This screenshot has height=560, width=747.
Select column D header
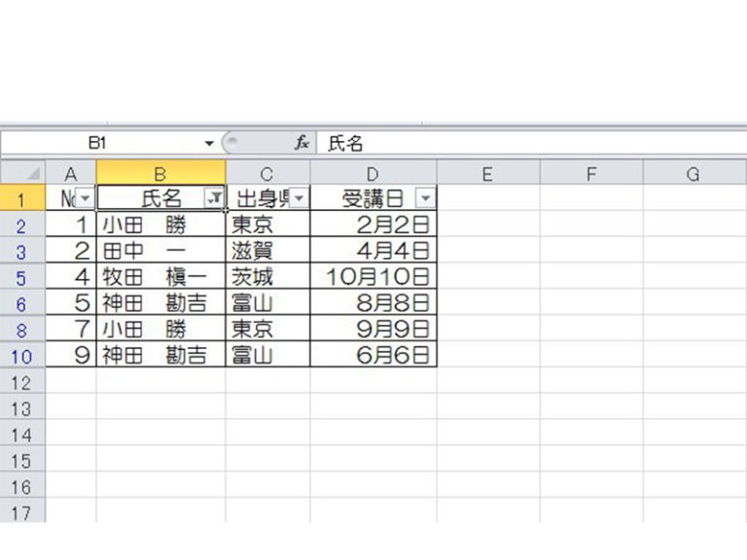[373, 173]
